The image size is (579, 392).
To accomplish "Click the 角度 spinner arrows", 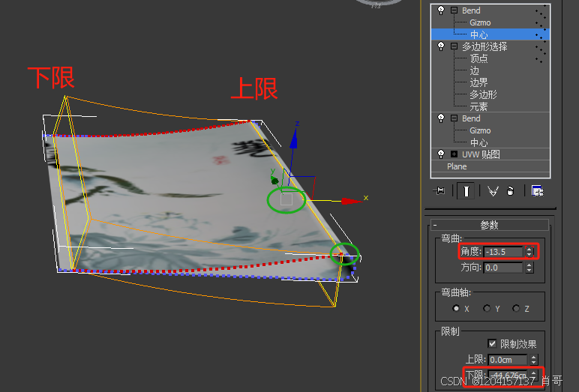I will pos(529,252).
